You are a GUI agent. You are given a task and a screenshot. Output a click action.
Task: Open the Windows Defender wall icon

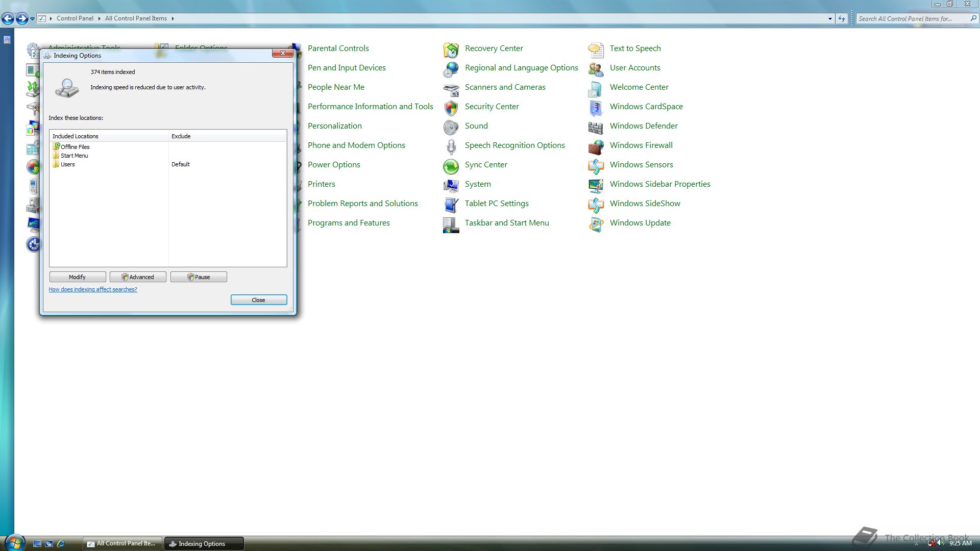click(596, 127)
